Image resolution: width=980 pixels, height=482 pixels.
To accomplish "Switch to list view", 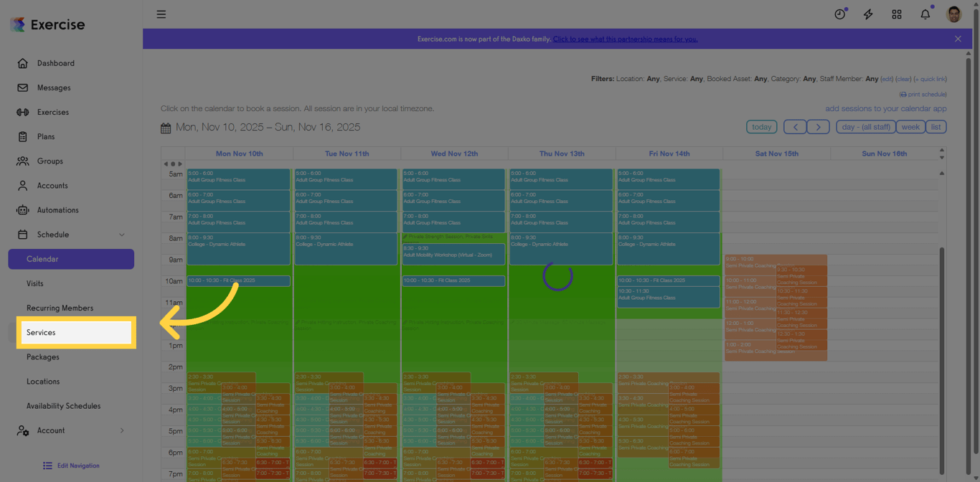I will coord(936,126).
